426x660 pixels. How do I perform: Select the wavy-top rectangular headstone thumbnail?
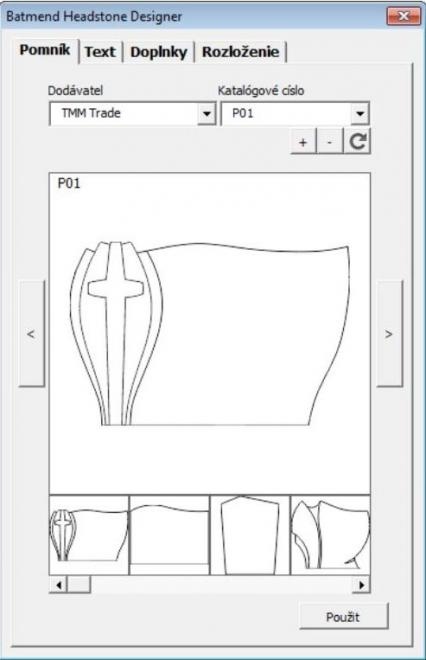point(169,535)
